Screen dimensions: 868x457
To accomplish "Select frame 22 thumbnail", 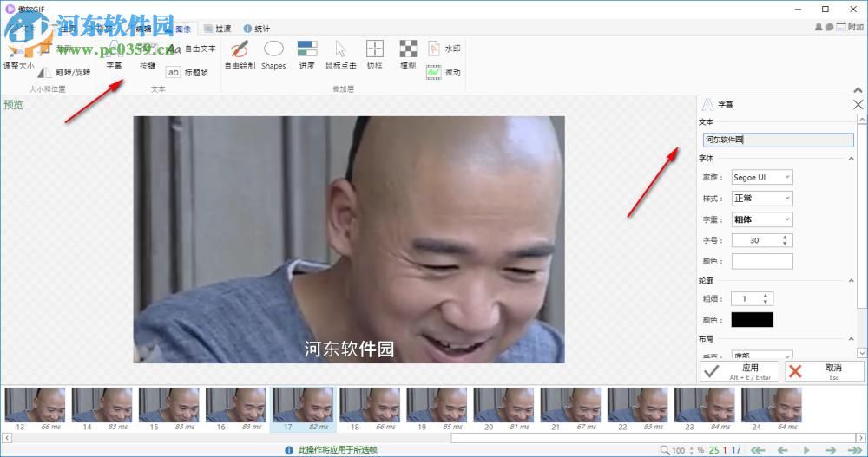I will (x=638, y=409).
